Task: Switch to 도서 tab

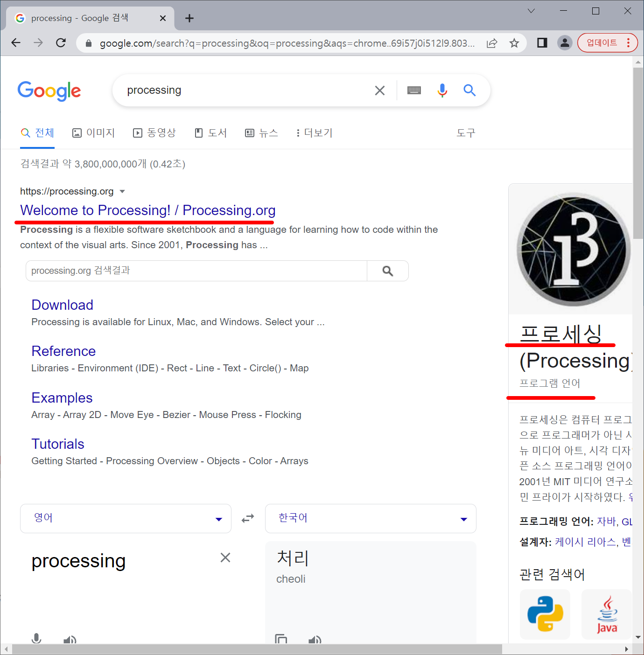Action: click(210, 133)
